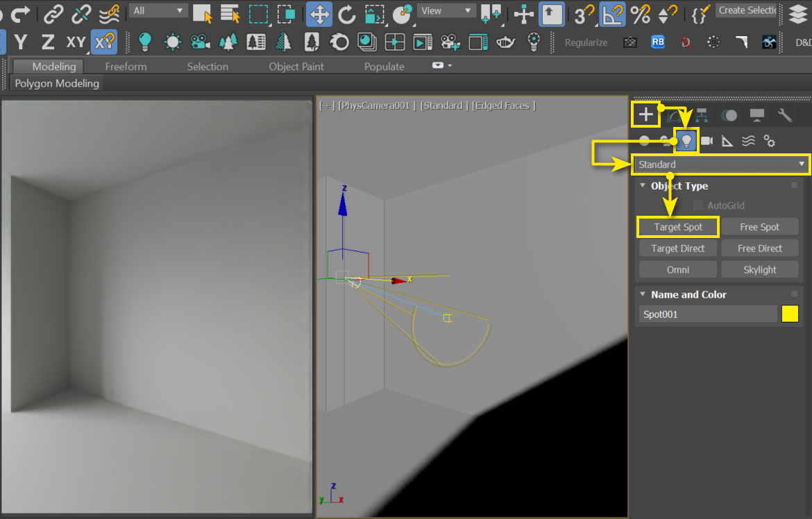Open the Motion command panel tab
Screen dimensions: 812x519
click(729, 115)
